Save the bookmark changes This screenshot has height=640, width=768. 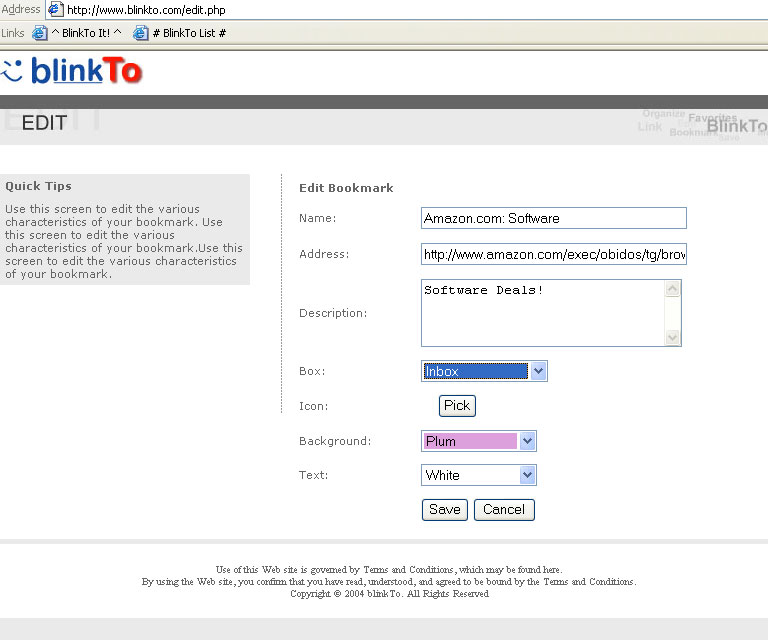coord(444,509)
